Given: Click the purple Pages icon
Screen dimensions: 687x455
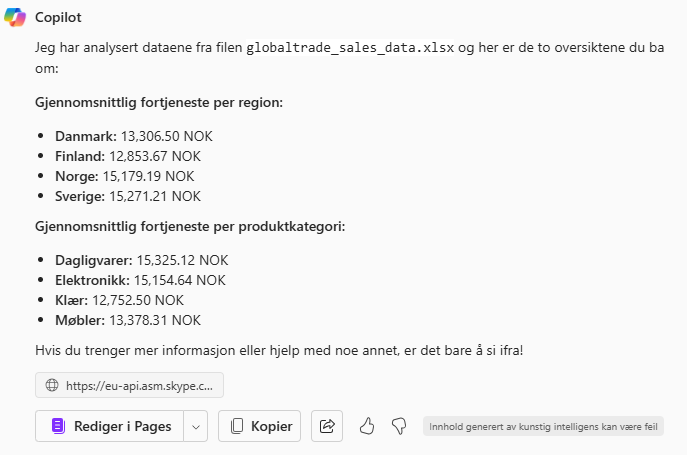Looking at the screenshot, I should coord(57,426).
